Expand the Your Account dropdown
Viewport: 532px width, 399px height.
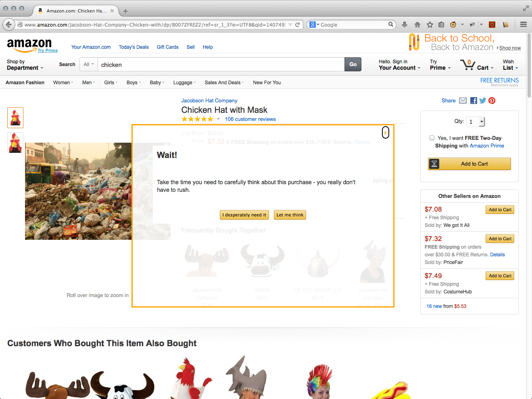click(x=399, y=65)
